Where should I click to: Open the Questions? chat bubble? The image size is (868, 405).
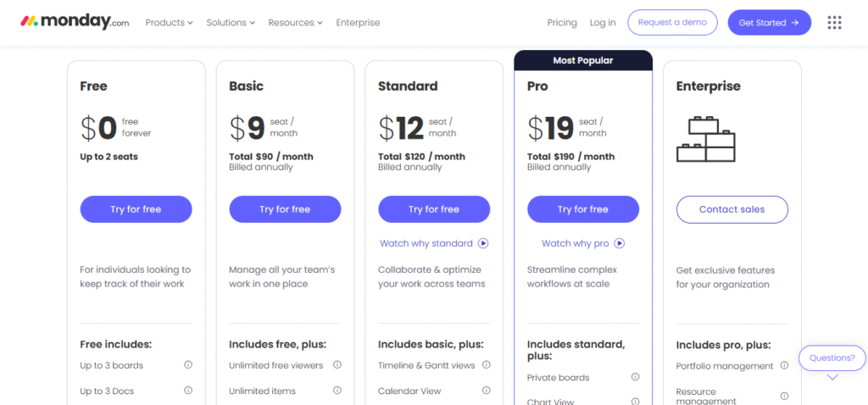pyautogui.click(x=832, y=358)
